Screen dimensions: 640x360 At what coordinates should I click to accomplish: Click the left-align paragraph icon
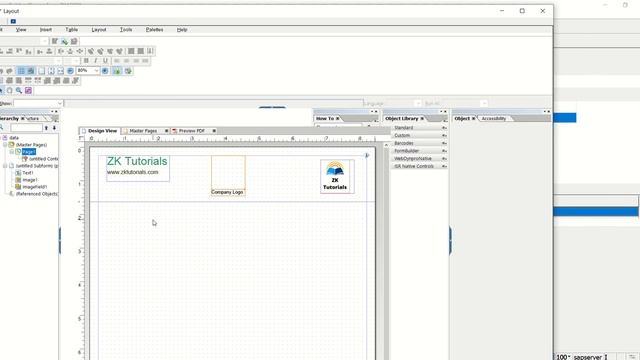117,61
